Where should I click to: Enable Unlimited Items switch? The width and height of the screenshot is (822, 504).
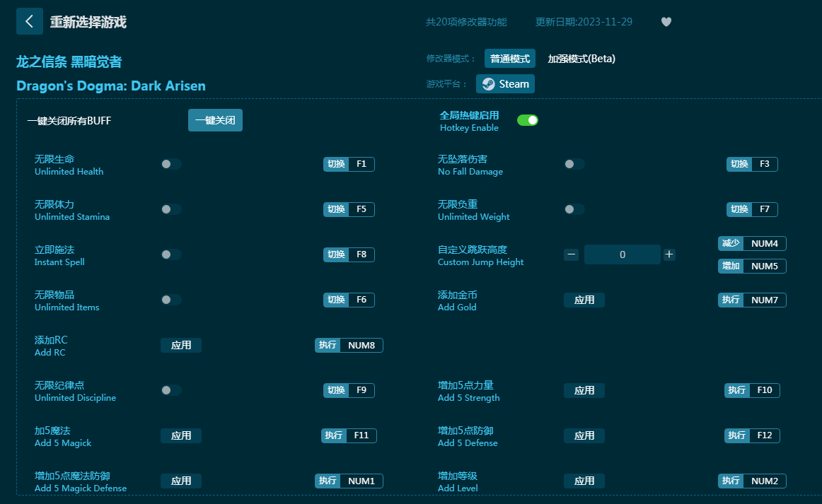point(171,300)
